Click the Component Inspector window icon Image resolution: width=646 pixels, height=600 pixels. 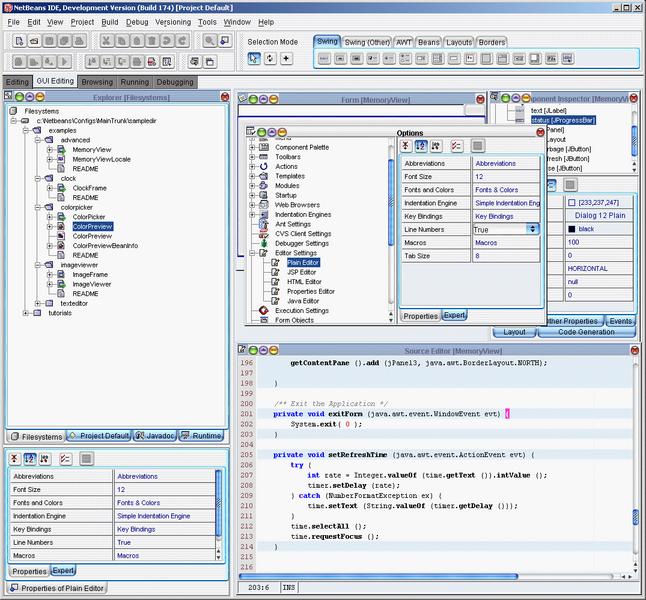pos(494,97)
